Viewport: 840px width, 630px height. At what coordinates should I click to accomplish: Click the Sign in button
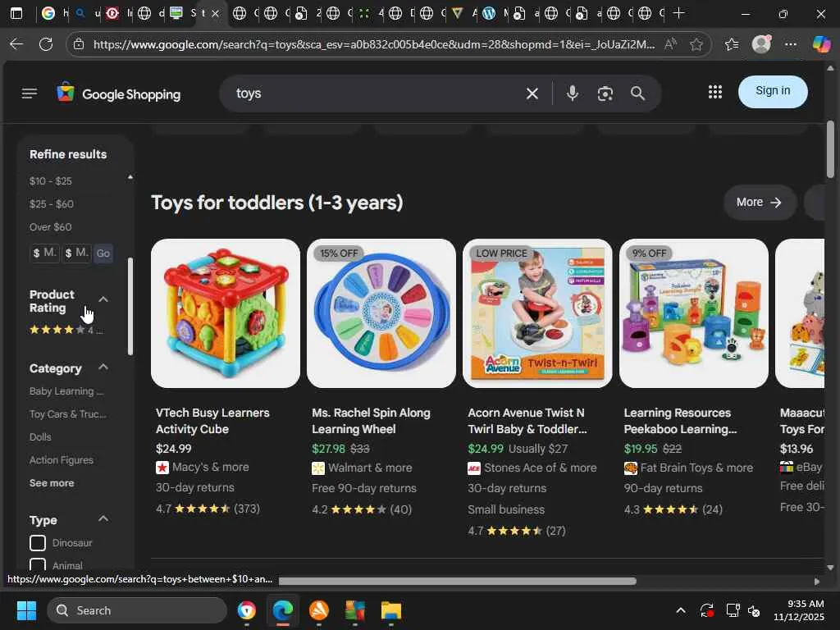click(x=773, y=92)
